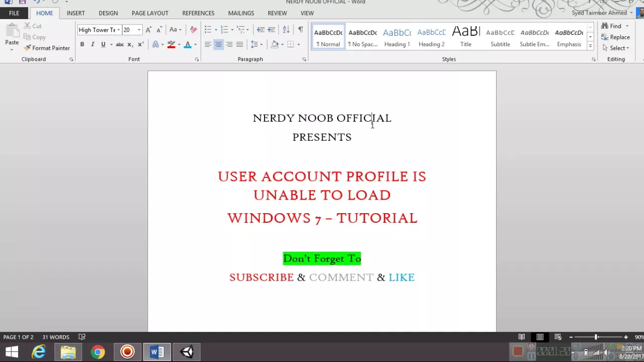Image resolution: width=644 pixels, height=362 pixels.
Task: Decrease the paragraph indent
Action: [x=260, y=30]
